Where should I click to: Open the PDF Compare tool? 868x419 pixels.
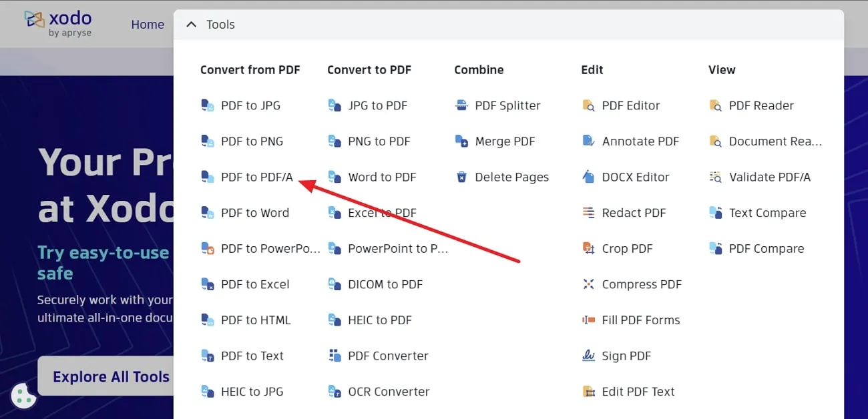pyautogui.click(x=766, y=249)
